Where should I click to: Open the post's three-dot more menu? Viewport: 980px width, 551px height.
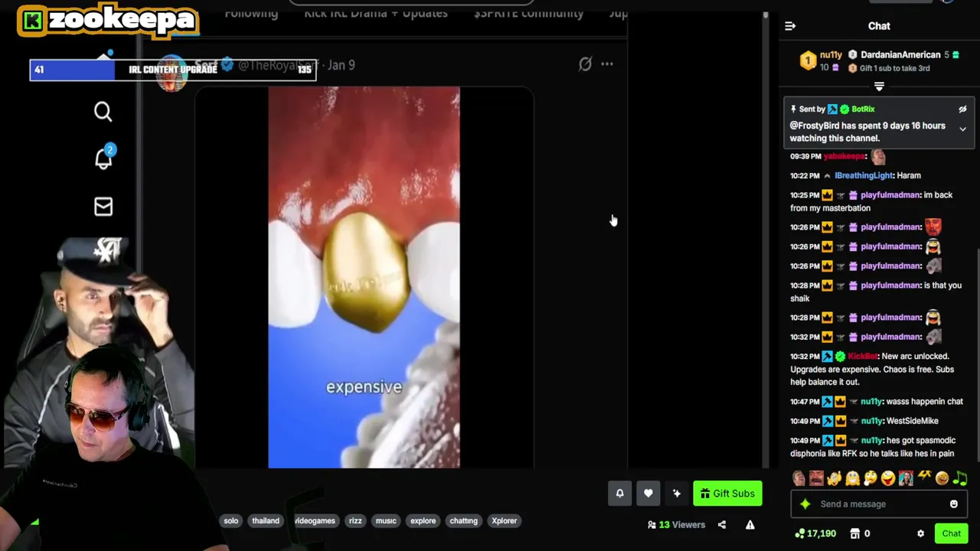click(606, 64)
